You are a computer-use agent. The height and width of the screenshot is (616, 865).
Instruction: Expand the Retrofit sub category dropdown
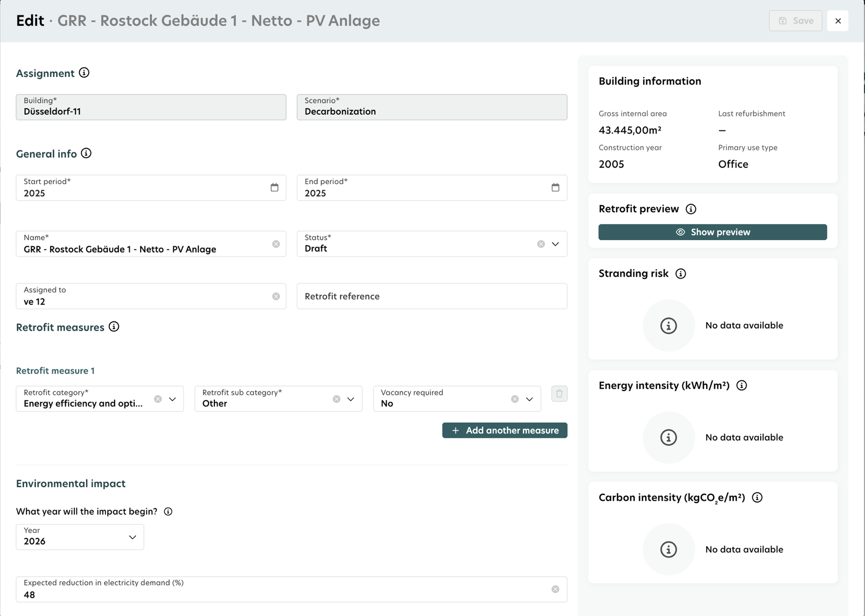pos(351,399)
